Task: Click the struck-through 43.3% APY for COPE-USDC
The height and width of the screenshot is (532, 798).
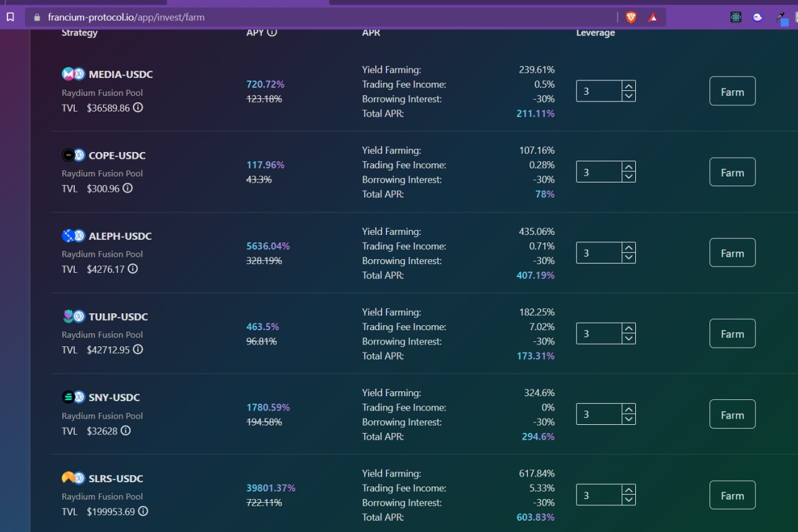Action: click(x=259, y=179)
